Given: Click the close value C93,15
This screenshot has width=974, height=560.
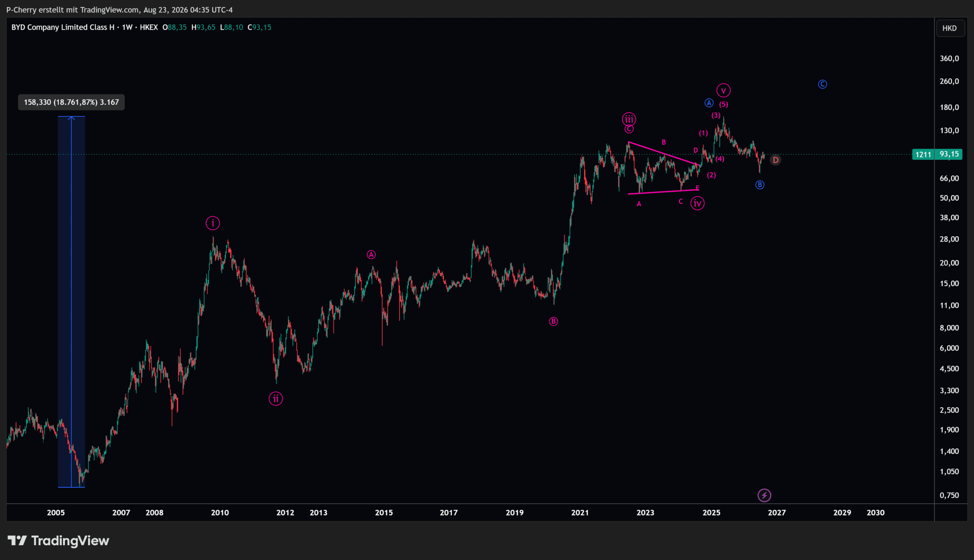Looking at the screenshot, I should click(259, 27).
